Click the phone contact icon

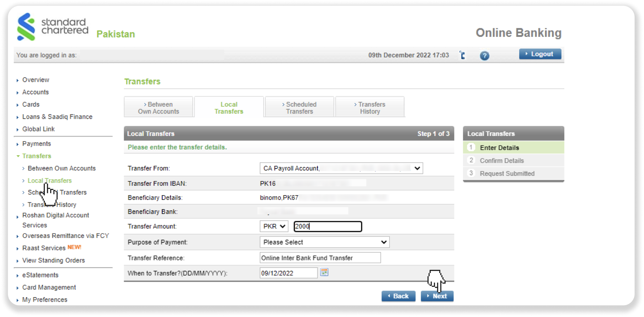[x=462, y=55]
